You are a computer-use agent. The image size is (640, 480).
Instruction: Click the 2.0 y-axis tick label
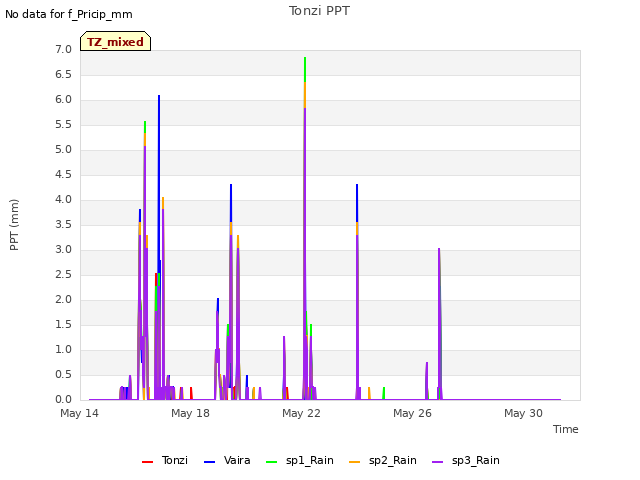[x=63, y=300]
